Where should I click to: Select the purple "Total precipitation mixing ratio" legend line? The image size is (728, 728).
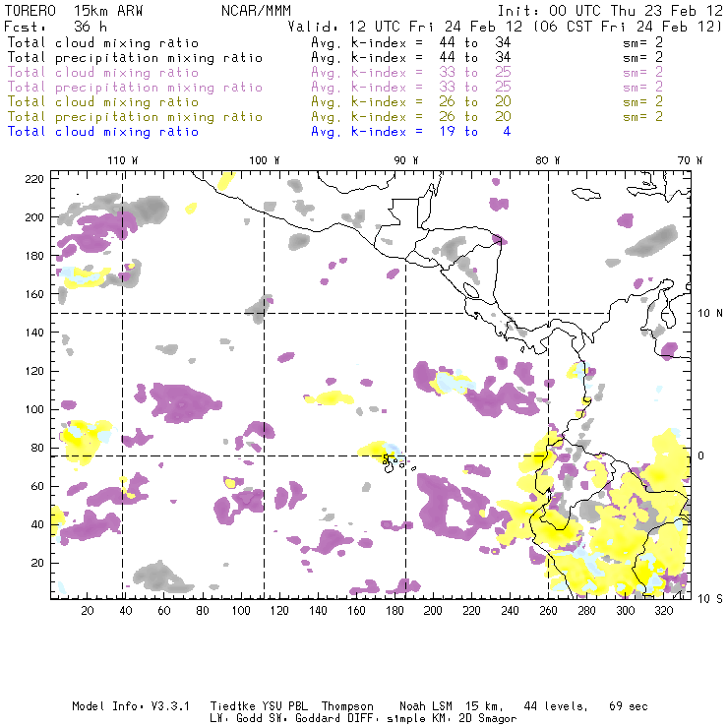pyautogui.click(x=135, y=88)
